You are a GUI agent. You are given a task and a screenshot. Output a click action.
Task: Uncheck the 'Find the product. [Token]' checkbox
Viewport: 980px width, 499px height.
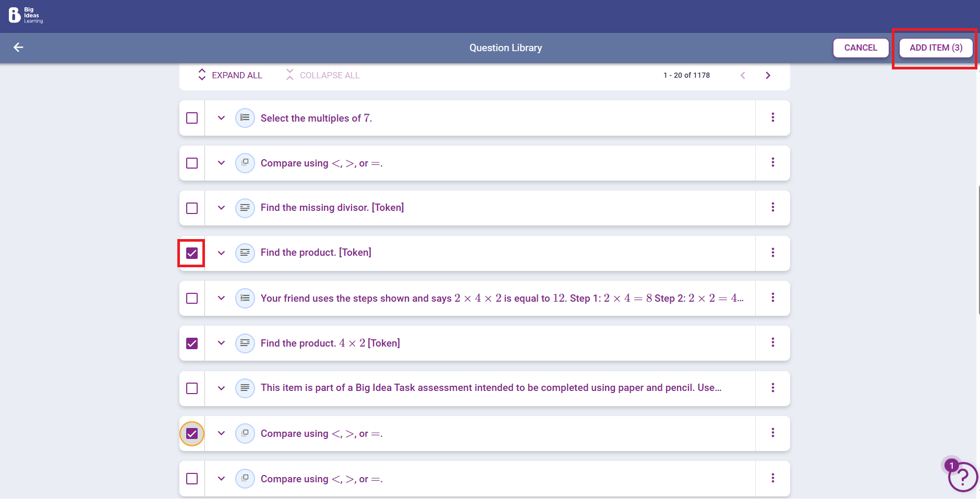pos(192,253)
